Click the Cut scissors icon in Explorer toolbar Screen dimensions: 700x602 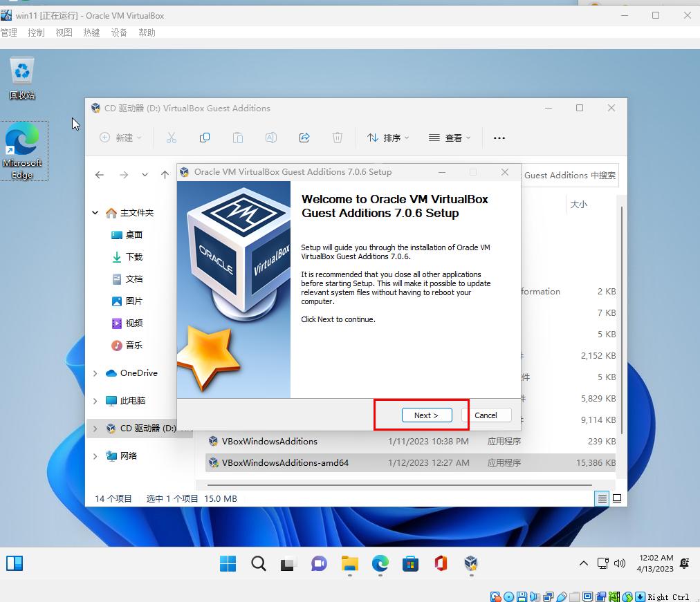(172, 138)
